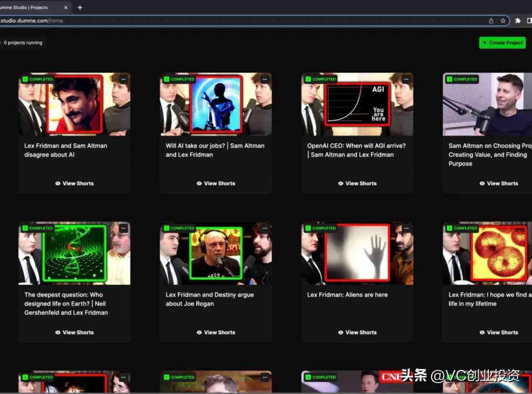Open options menu for 'Lex Fridman and Sam Altman disagree' card
This screenshot has height=394, width=532.
click(123, 80)
